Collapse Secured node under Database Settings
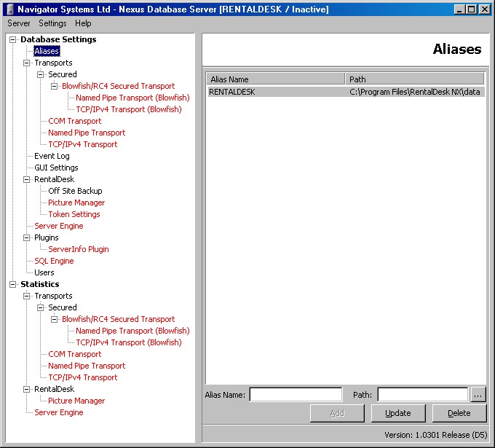 (x=41, y=74)
